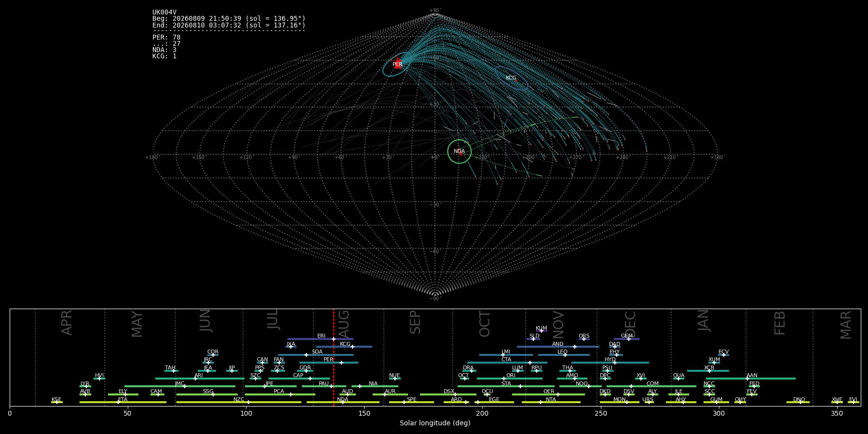
Task: Select the URS shower label
Action: click(648, 399)
